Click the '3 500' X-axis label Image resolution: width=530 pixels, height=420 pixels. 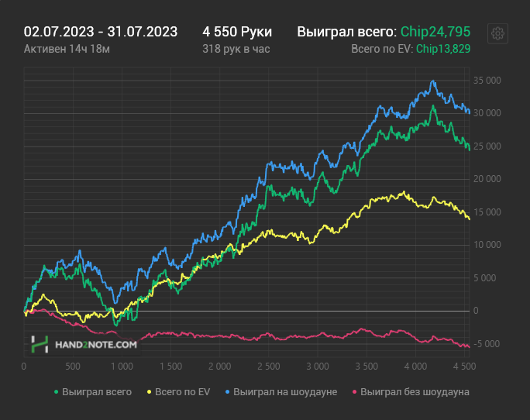367,367
